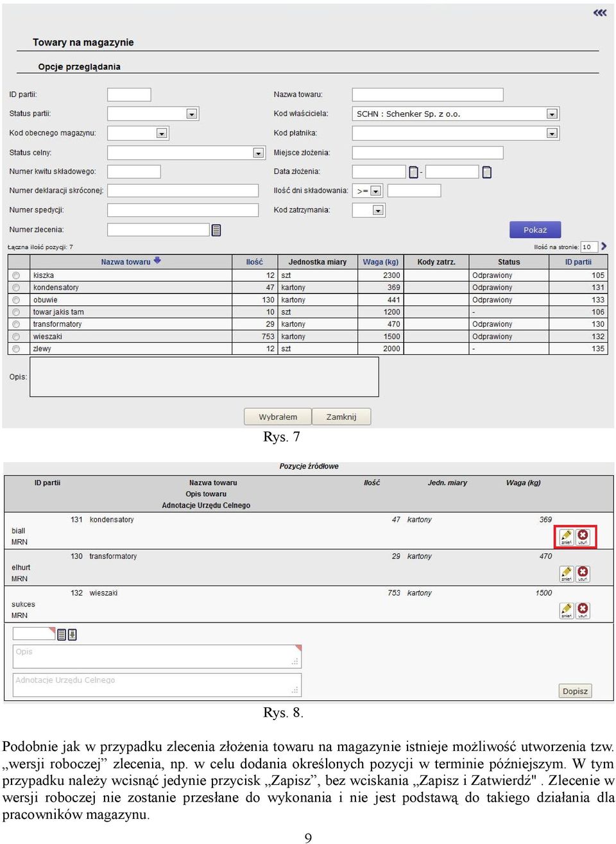The width and height of the screenshot is (616, 844).
Task: Sort by Waga (kg) column header
Action: point(381,262)
